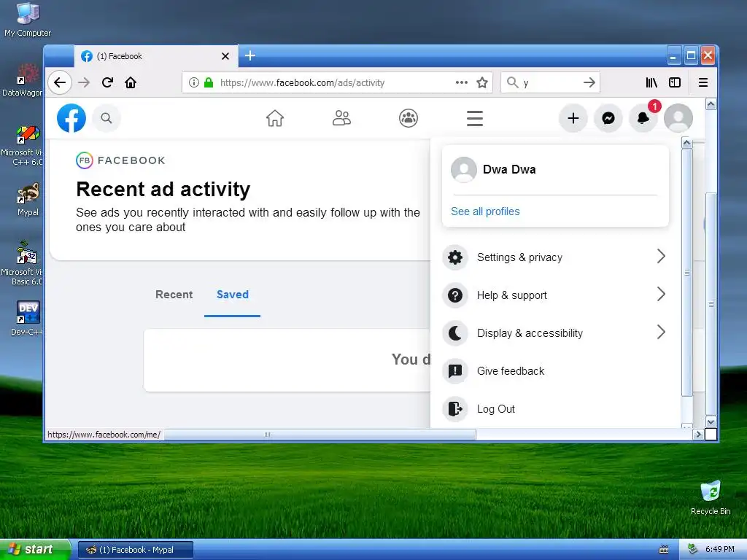Expand Display & accessibility chevron
This screenshot has height=560, width=747.
(x=661, y=332)
